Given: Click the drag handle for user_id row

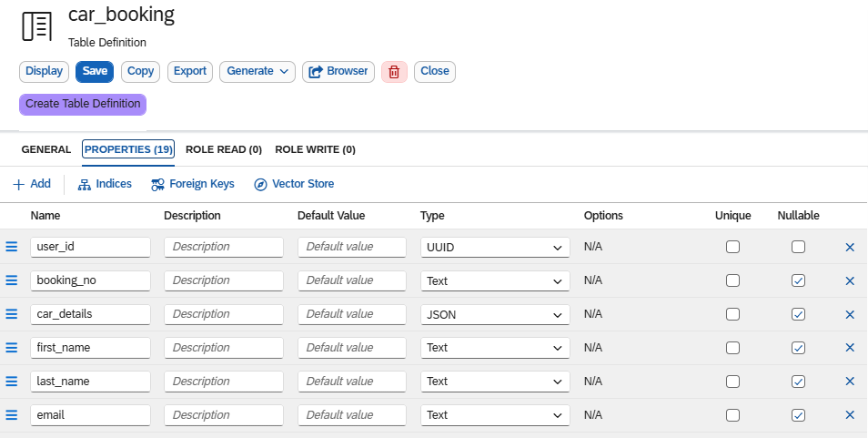Looking at the screenshot, I should tap(12, 247).
